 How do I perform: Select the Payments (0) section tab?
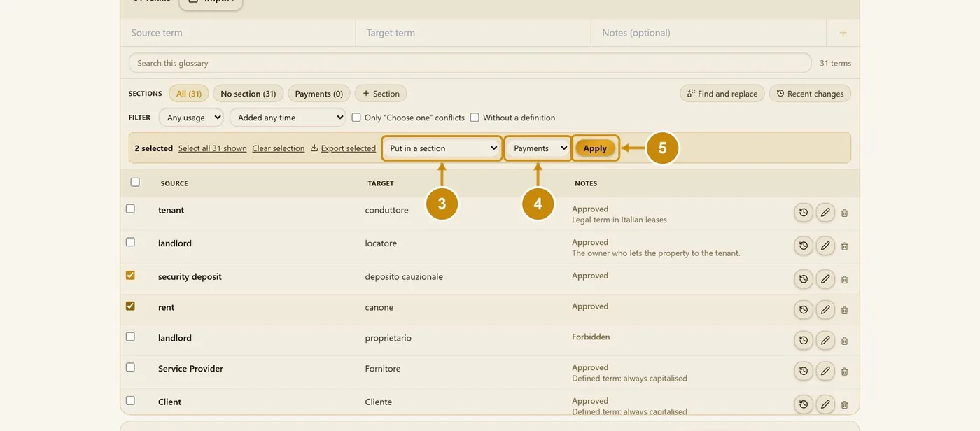click(319, 94)
